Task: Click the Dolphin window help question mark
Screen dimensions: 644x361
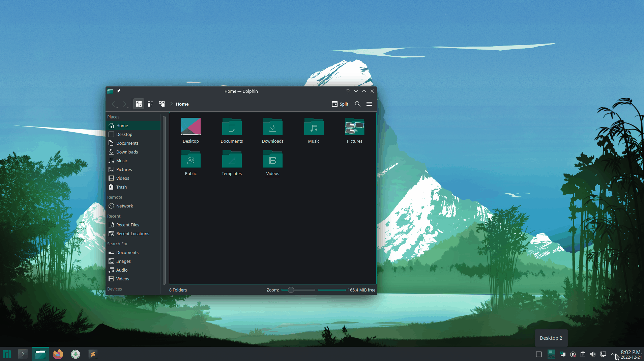Action: [x=348, y=91]
